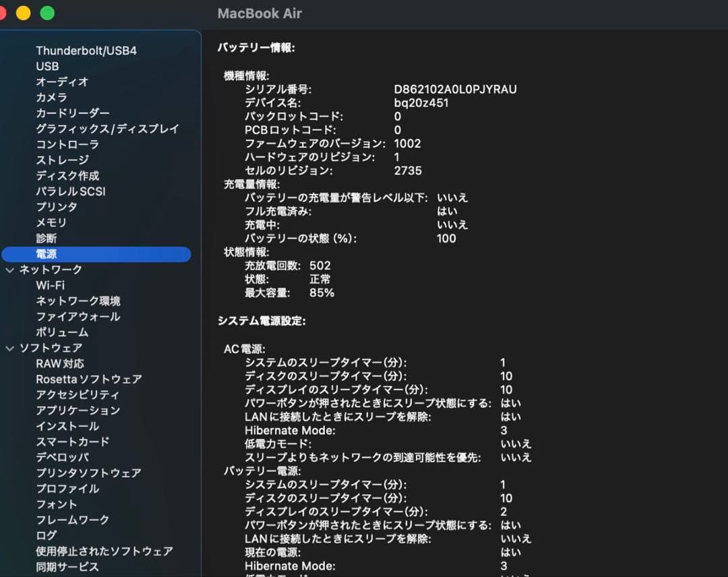Select コントローラ in the sidebar
Viewport: 728px width, 577px height.
[x=67, y=144]
